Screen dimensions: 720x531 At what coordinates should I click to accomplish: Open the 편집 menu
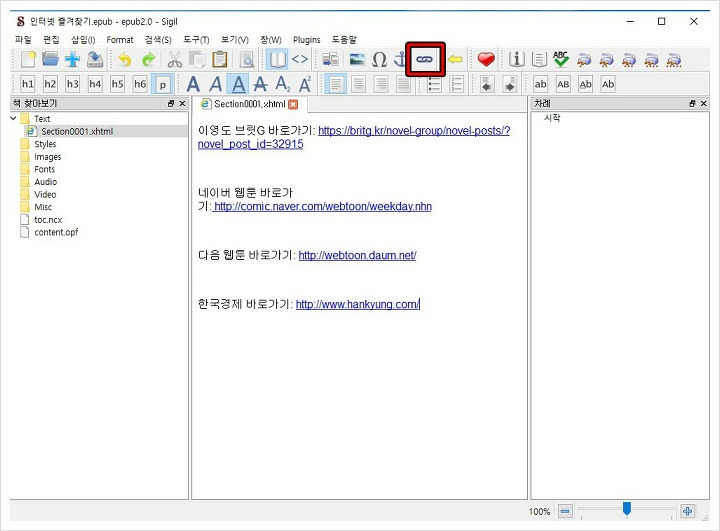pyautogui.click(x=51, y=40)
